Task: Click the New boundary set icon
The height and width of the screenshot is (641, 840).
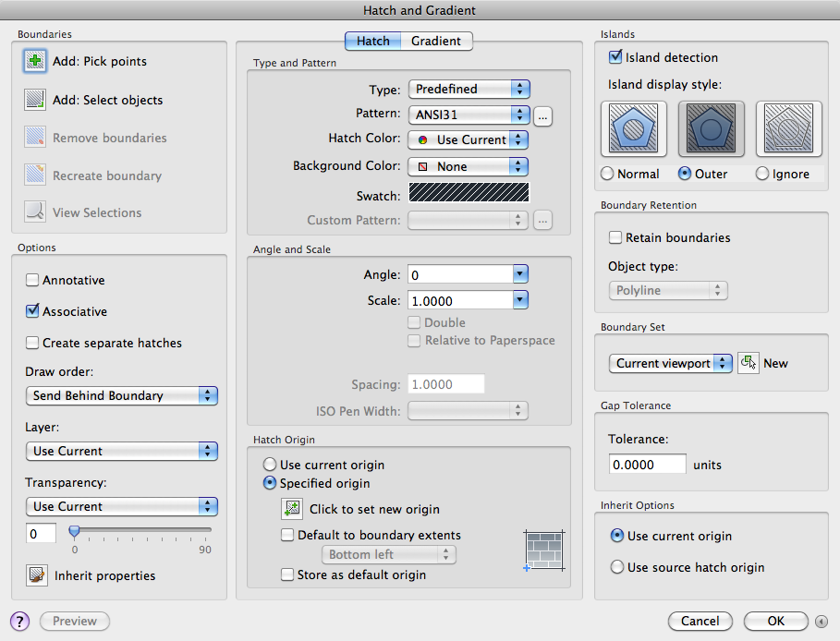Action: [x=749, y=363]
